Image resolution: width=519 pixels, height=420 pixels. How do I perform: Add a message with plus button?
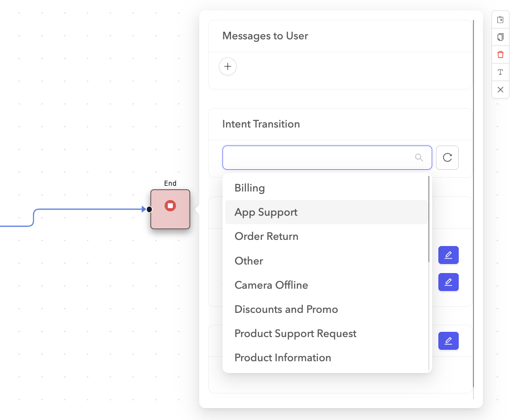coord(228,66)
